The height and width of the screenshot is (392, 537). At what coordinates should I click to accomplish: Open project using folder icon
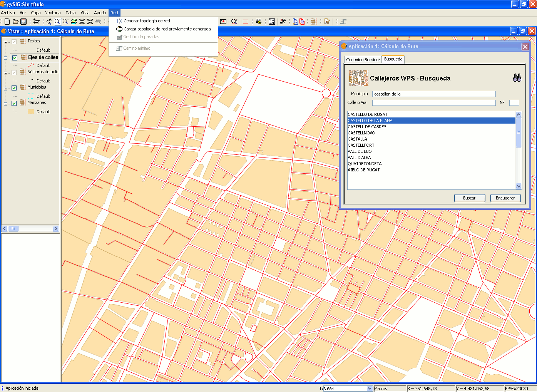[x=15, y=22]
